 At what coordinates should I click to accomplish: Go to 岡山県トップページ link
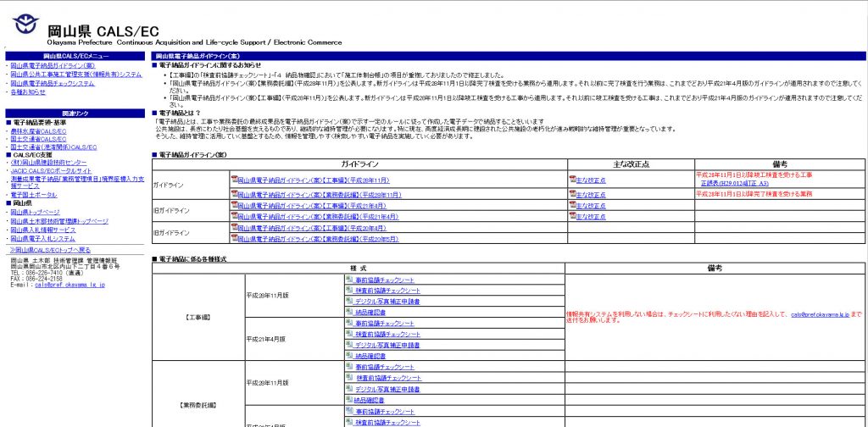(x=36, y=212)
